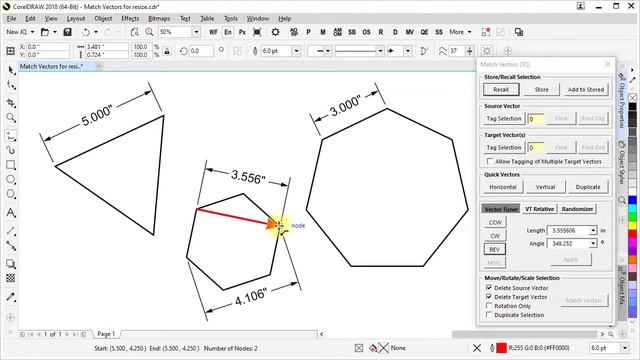Switch to Randomizer tab
640x360 pixels.
(577, 209)
